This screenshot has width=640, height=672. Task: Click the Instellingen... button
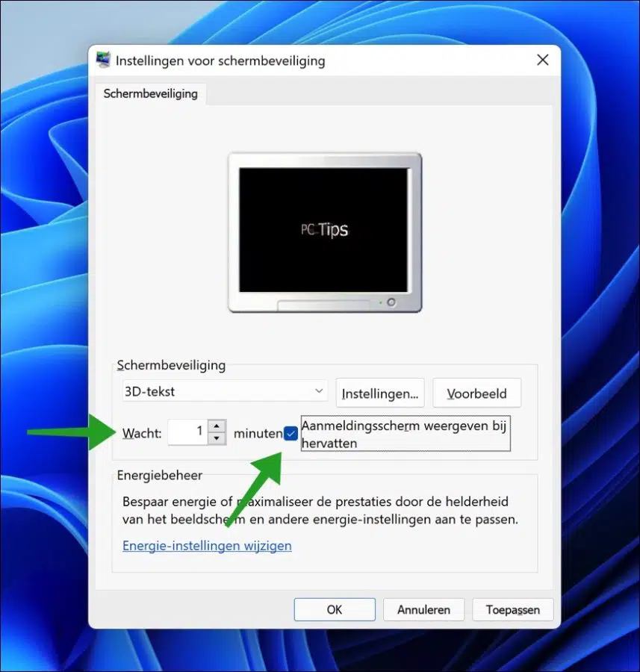click(x=380, y=393)
